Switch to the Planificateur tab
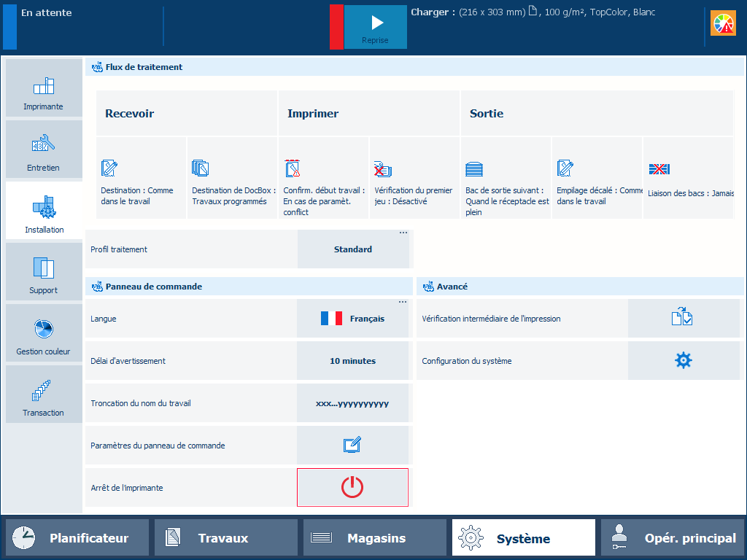Screen dimensions: 747x560 [x=77, y=538]
